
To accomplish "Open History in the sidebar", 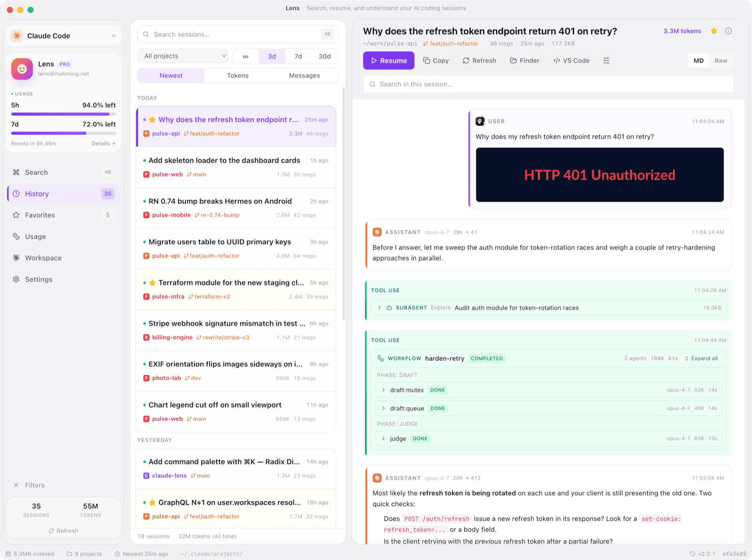I will 63,194.
